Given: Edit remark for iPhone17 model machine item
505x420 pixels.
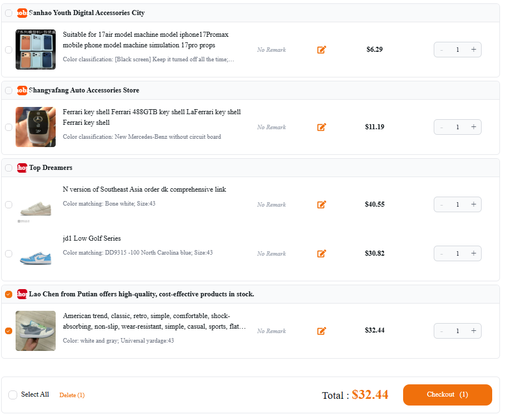Looking at the screenshot, I should coord(321,50).
